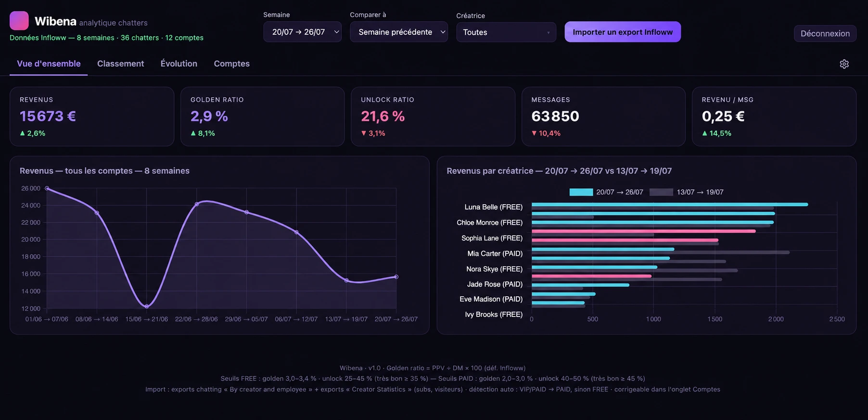The height and width of the screenshot is (420, 868).
Task: Click the 29/06 → 05/07 data point
Action: (246, 212)
